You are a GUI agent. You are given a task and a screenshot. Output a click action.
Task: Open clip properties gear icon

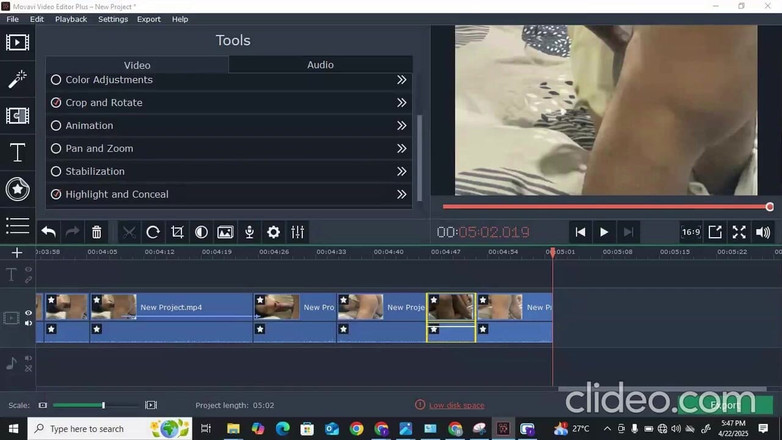[x=273, y=232]
